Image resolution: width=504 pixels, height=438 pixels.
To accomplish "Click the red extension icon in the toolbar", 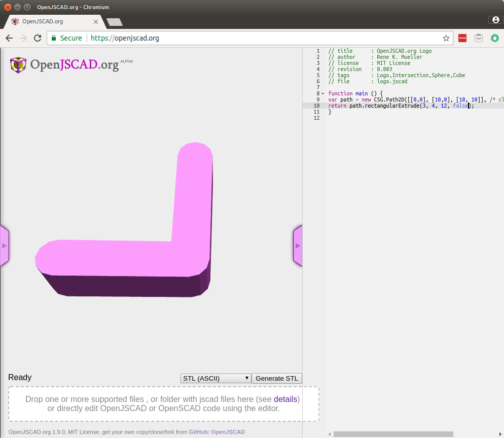I will 462,38.
